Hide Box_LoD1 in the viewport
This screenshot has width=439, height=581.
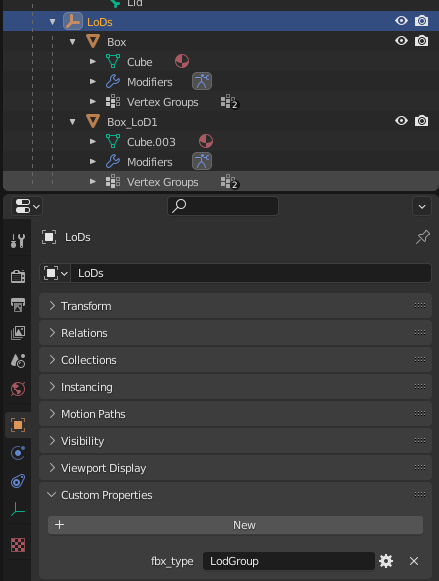[x=401, y=121]
